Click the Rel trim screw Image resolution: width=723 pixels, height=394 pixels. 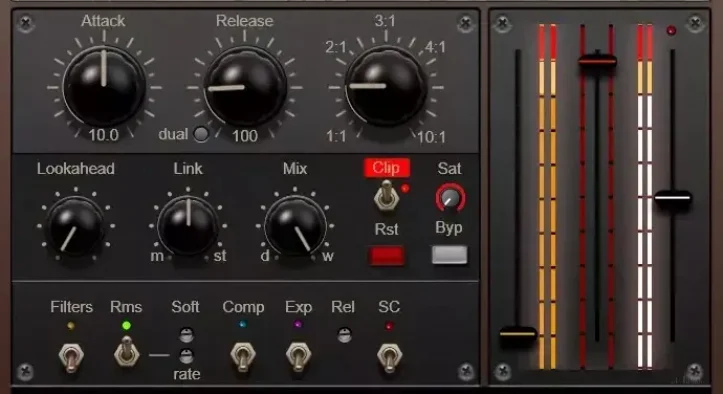click(344, 334)
